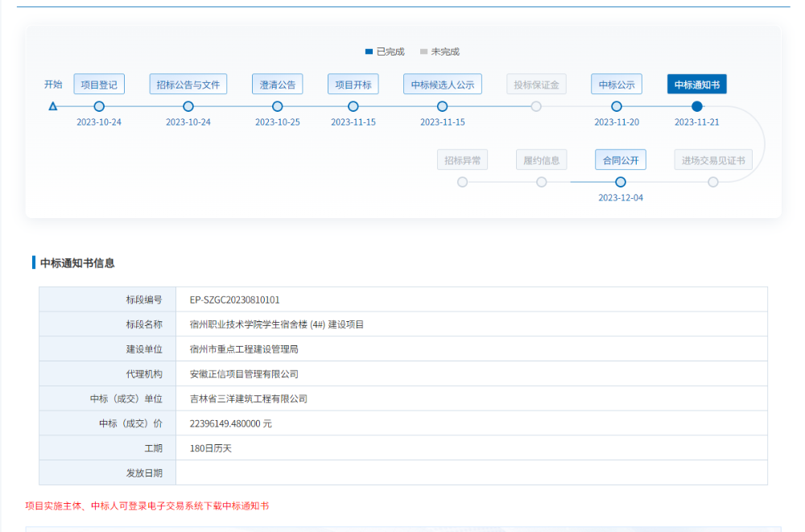
Task: Click the timeline node under 项目开标
Action: [353, 106]
